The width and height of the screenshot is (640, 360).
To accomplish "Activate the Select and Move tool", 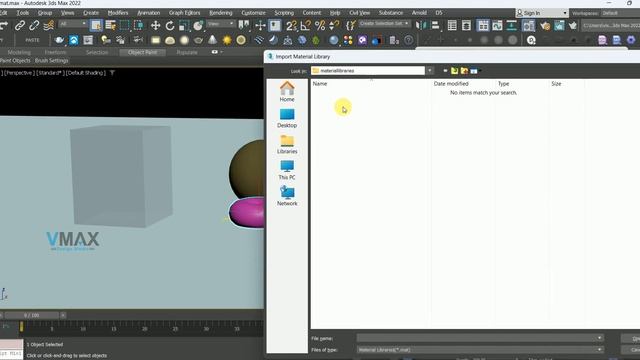I will (155, 26).
